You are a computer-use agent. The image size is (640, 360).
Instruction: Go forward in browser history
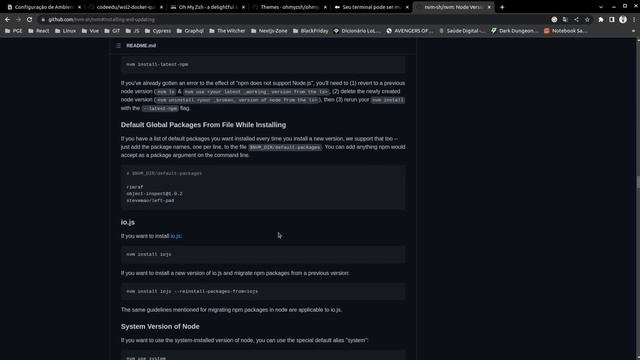coord(18,20)
